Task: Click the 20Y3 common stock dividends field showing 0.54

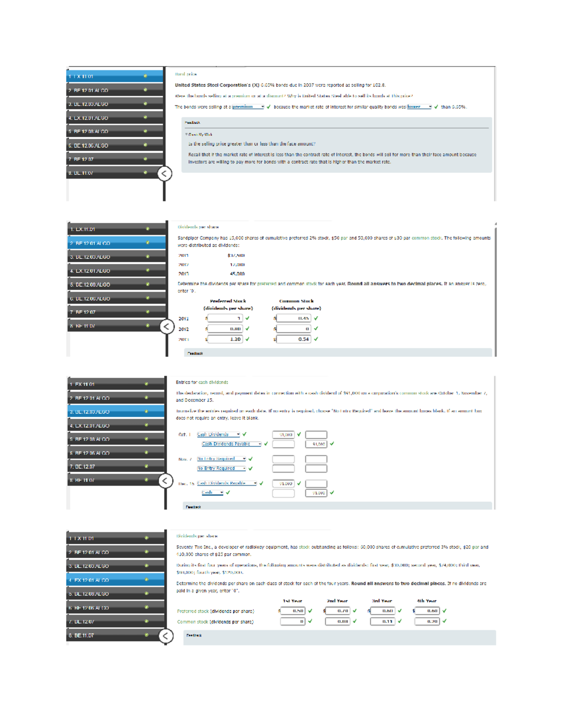Action: coord(294,339)
